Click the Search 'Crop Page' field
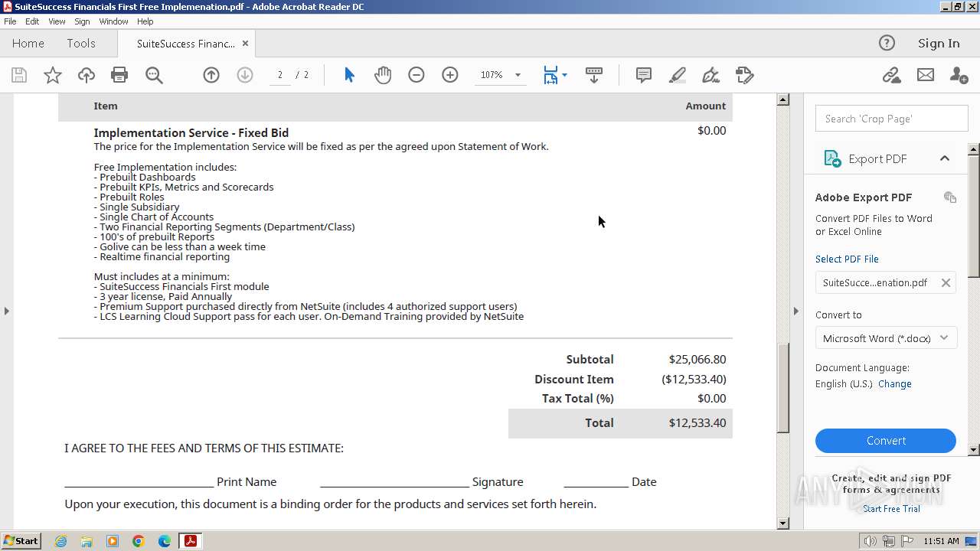Image resolution: width=980 pixels, height=551 pixels. (891, 119)
